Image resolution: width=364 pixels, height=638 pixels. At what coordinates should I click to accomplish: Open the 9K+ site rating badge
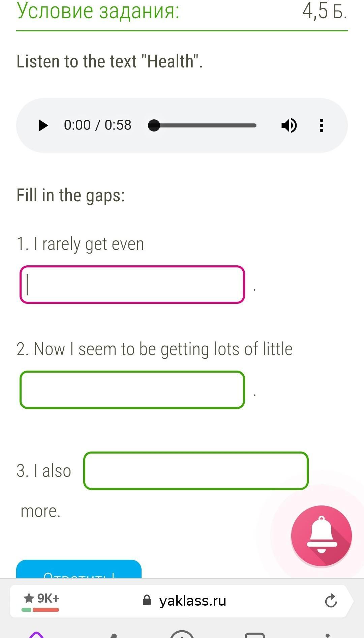click(41, 601)
